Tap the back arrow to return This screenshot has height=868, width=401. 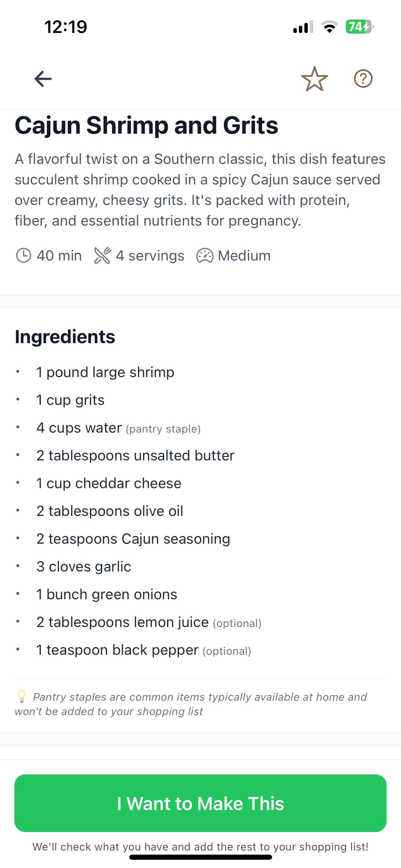coord(42,79)
